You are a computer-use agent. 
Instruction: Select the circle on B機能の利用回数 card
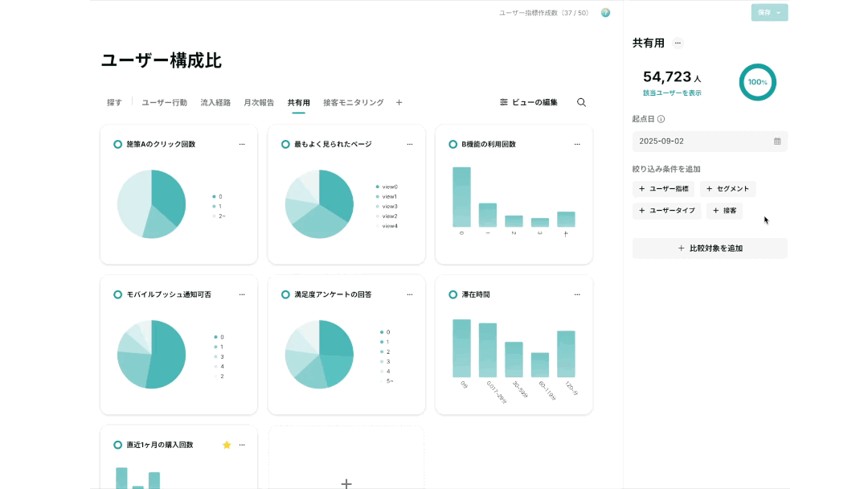point(452,144)
